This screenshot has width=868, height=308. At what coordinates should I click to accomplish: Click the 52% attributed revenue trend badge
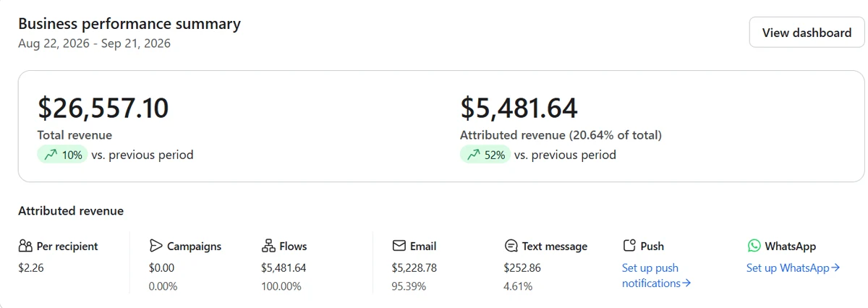point(485,155)
